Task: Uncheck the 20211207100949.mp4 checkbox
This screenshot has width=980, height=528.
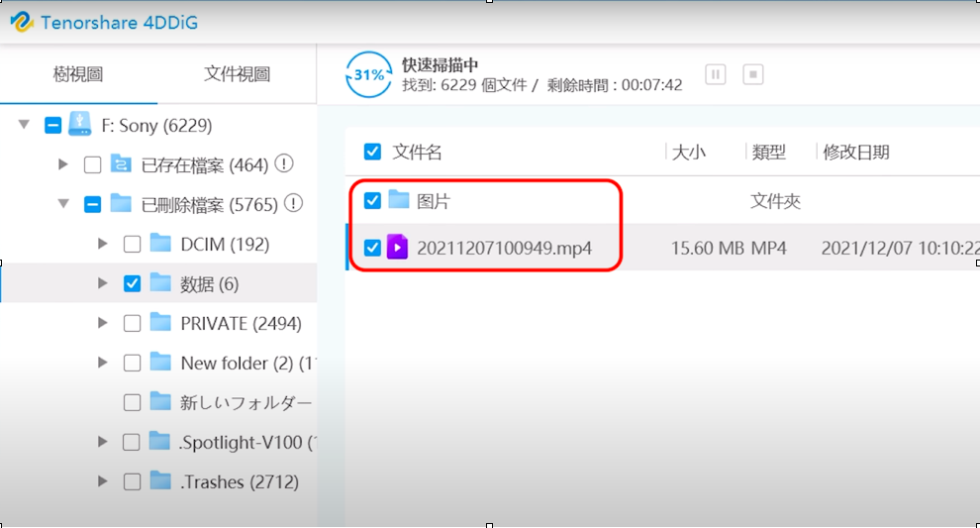Action: coord(372,248)
